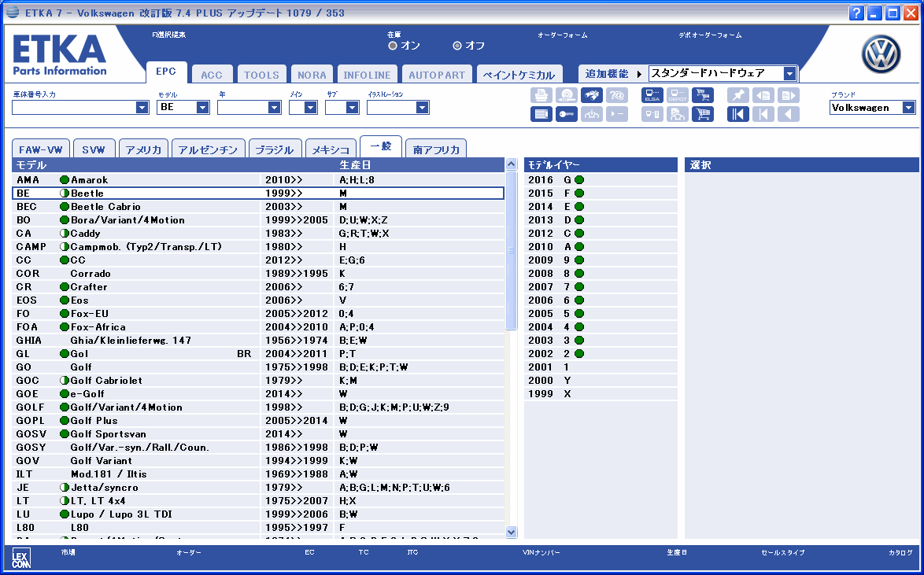Click the model list scrollbar down arrow
The width and height of the screenshot is (924, 575).
(511, 532)
